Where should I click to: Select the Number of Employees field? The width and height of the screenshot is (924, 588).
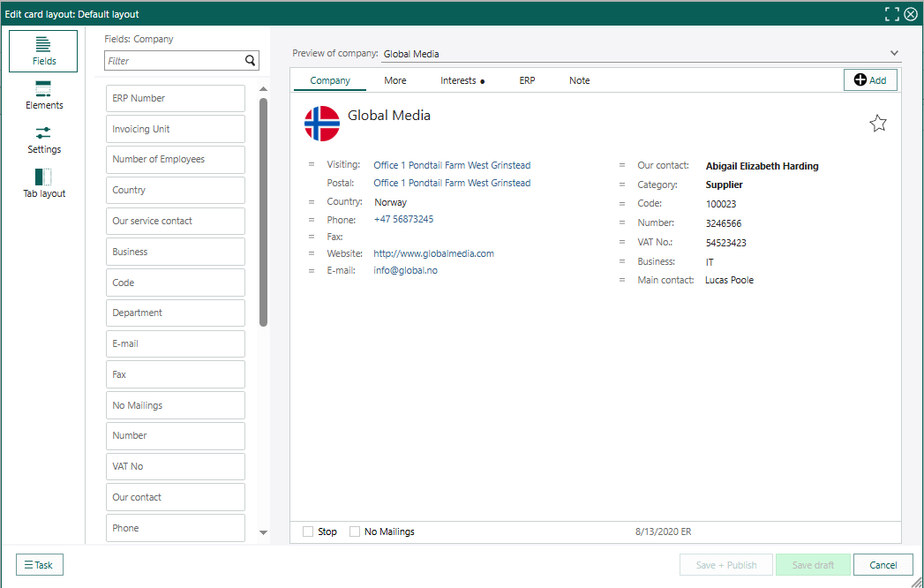pos(176,160)
